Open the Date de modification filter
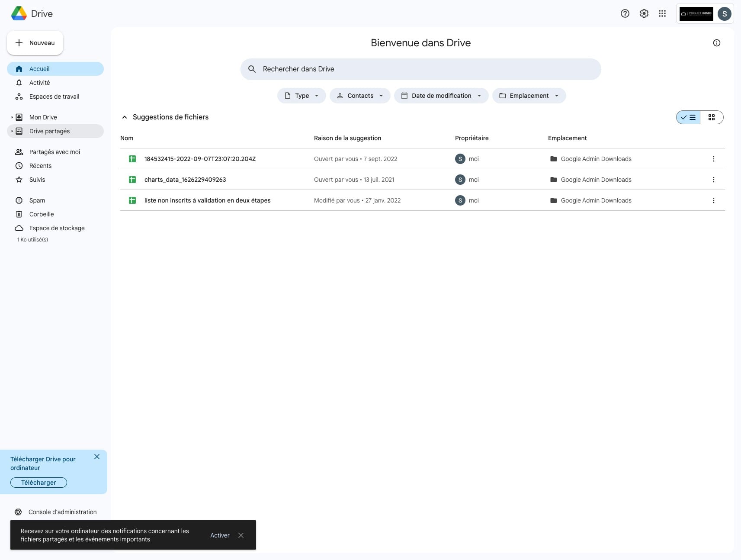Screen dimensions: 741x560 tap(441, 96)
